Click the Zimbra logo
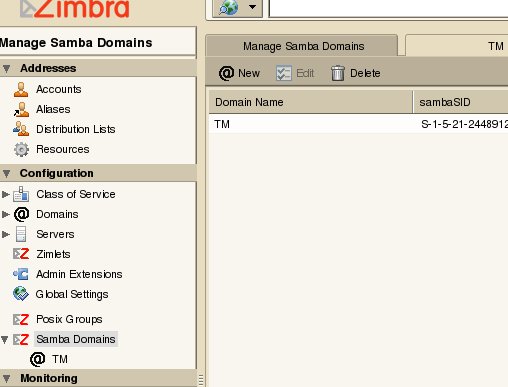 click(x=75, y=9)
